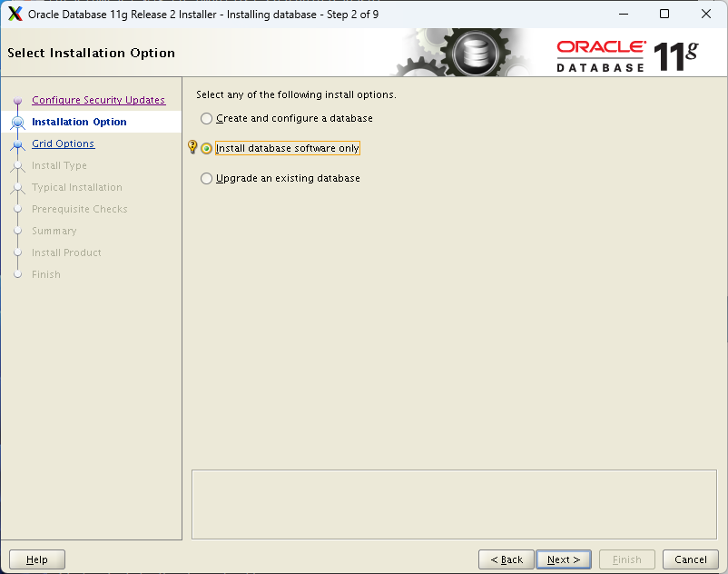Click the X application icon in title bar
728x574 pixels.
(x=15, y=14)
